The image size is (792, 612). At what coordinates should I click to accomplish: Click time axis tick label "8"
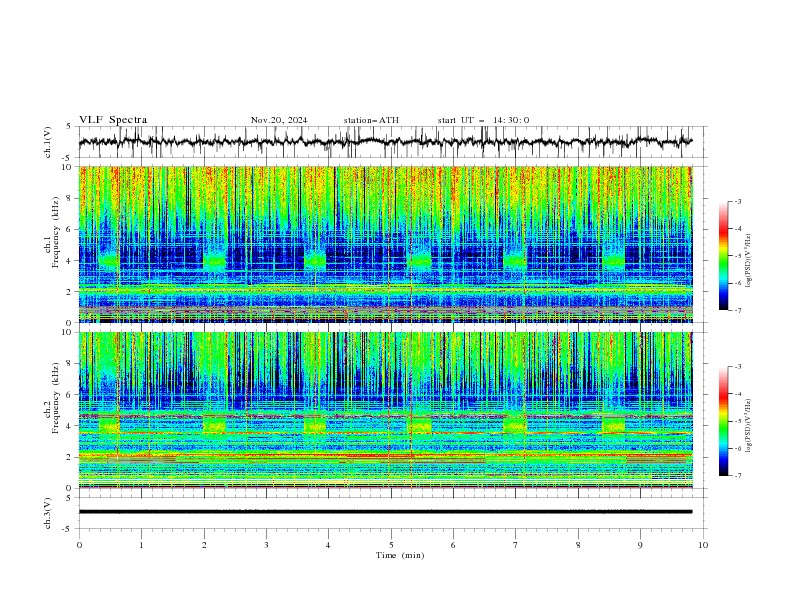coord(578,545)
